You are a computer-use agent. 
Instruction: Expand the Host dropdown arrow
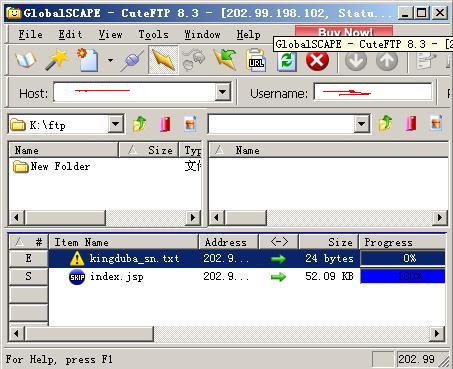point(223,92)
